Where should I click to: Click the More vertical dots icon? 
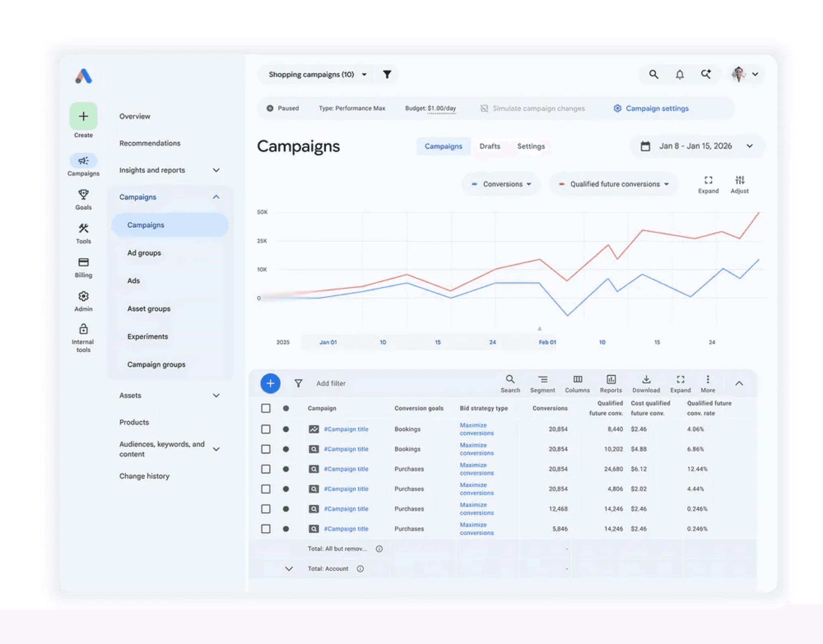tap(708, 379)
